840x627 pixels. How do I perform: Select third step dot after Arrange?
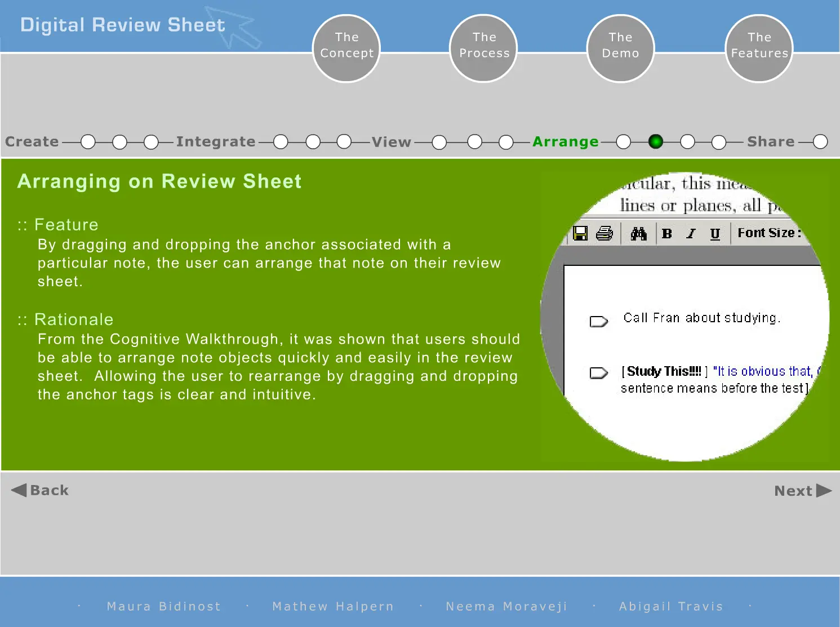click(x=687, y=142)
